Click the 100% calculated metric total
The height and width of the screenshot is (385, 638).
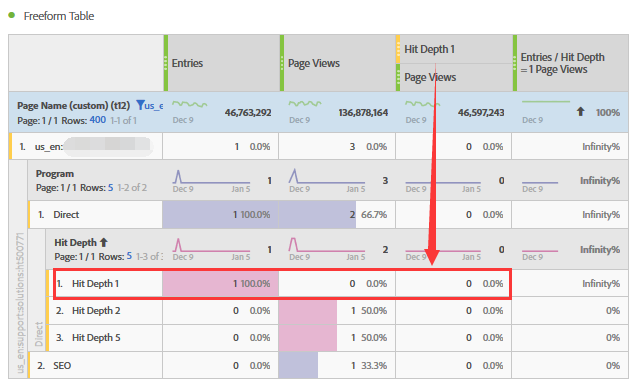coord(608,113)
